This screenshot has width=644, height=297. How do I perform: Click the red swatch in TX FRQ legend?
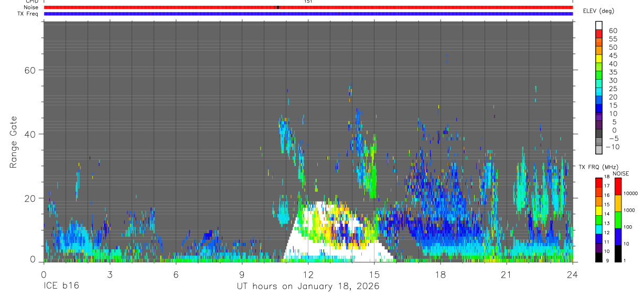coord(598,182)
